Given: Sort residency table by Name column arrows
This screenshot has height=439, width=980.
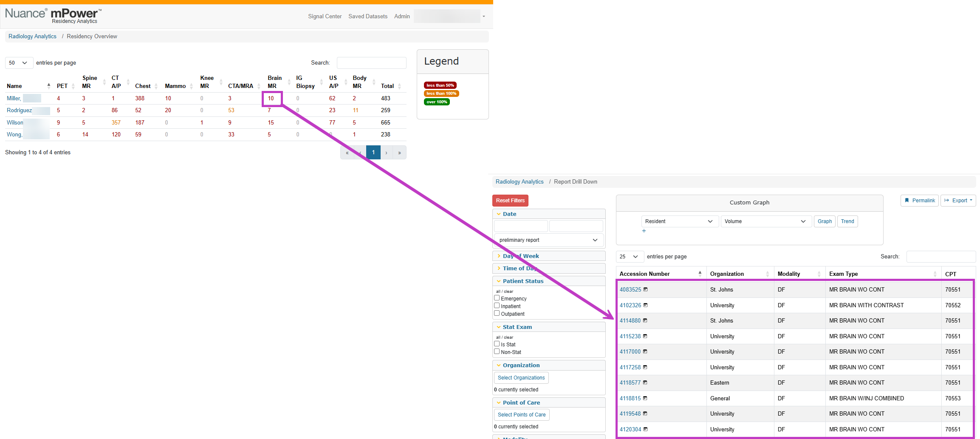Looking at the screenshot, I should point(49,86).
